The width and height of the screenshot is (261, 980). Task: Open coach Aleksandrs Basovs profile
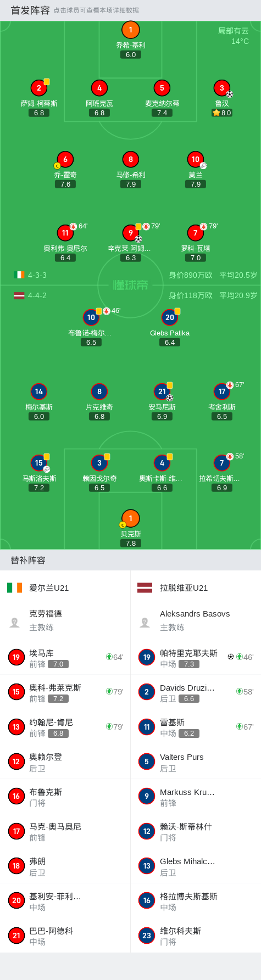click(196, 620)
